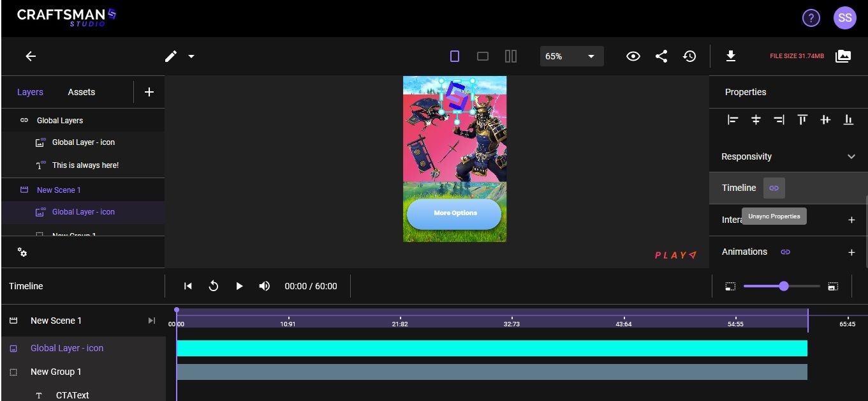868x401 pixels.
Task: Zoom out timeline with small icon
Action: point(730,287)
